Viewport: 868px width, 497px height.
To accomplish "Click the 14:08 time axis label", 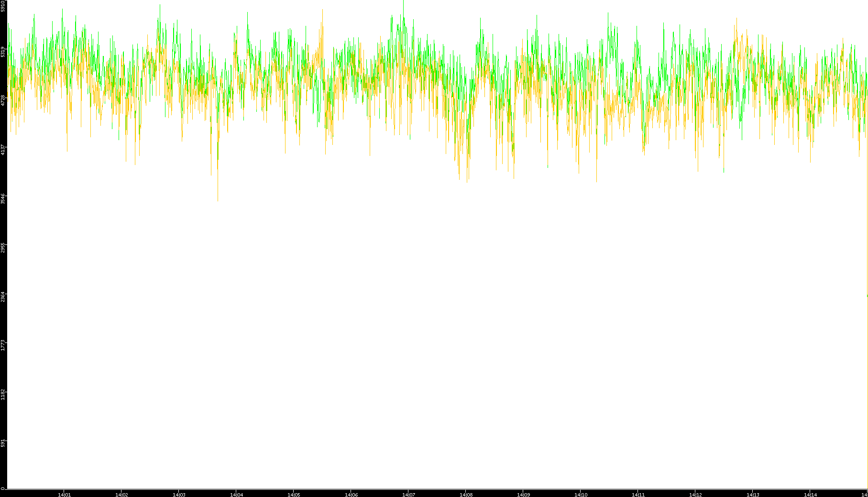I will click(x=466, y=495).
